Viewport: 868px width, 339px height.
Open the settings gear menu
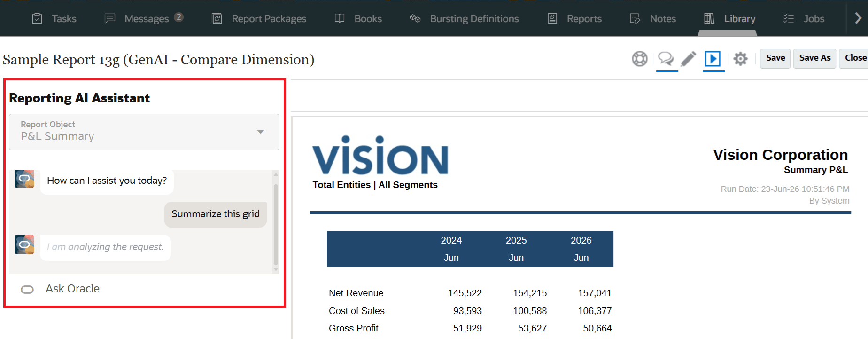tap(740, 59)
